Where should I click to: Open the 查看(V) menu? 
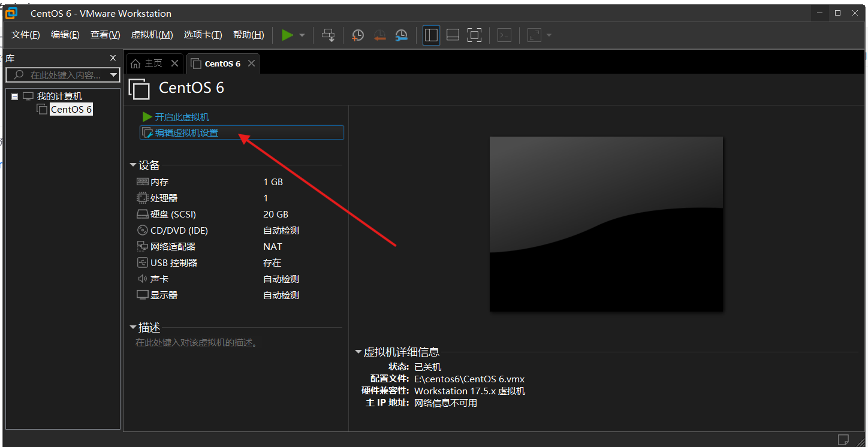[x=106, y=35]
